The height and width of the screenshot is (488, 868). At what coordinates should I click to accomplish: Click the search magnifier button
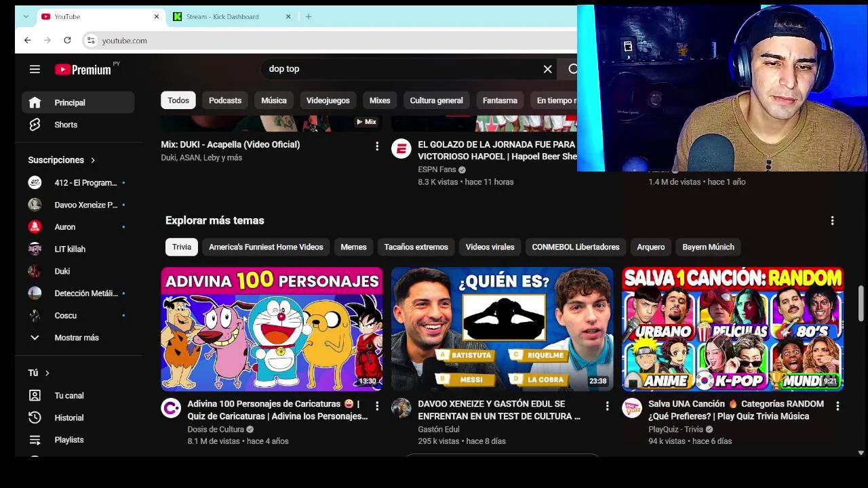pyautogui.click(x=572, y=68)
